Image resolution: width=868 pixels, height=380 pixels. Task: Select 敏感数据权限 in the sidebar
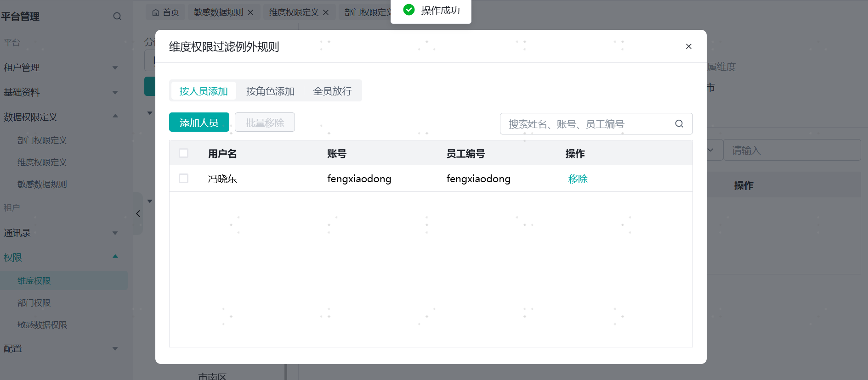(42, 325)
